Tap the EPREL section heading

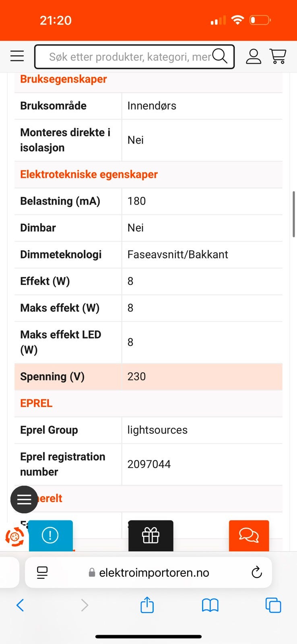[x=36, y=403]
